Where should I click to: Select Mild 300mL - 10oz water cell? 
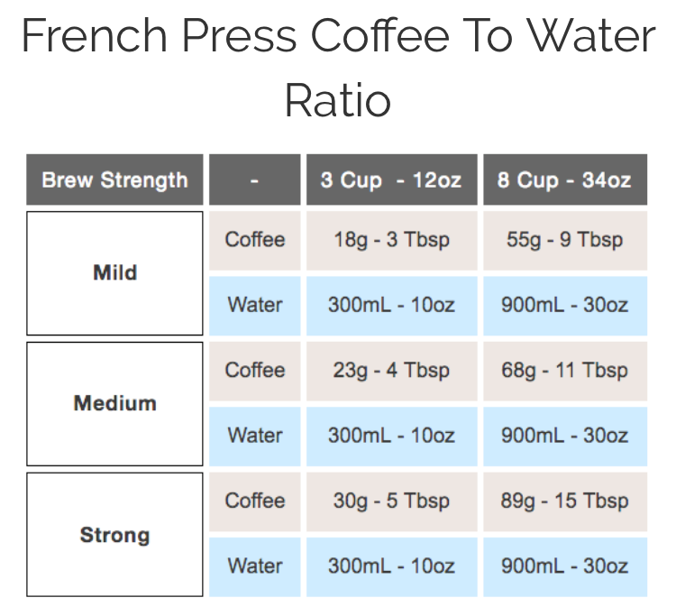tap(391, 305)
